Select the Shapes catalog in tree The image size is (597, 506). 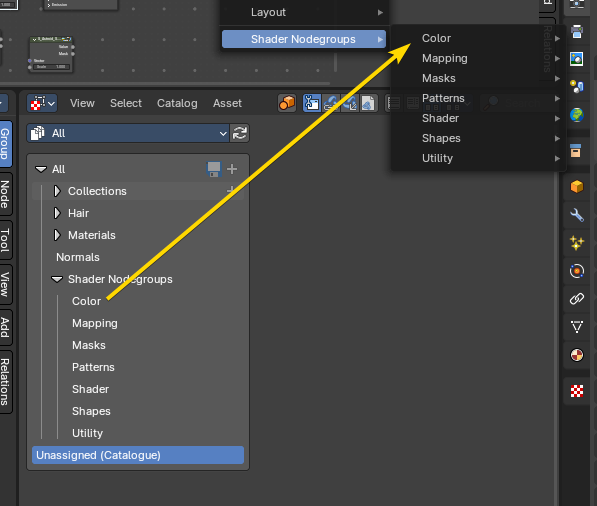pyautogui.click(x=91, y=412)
